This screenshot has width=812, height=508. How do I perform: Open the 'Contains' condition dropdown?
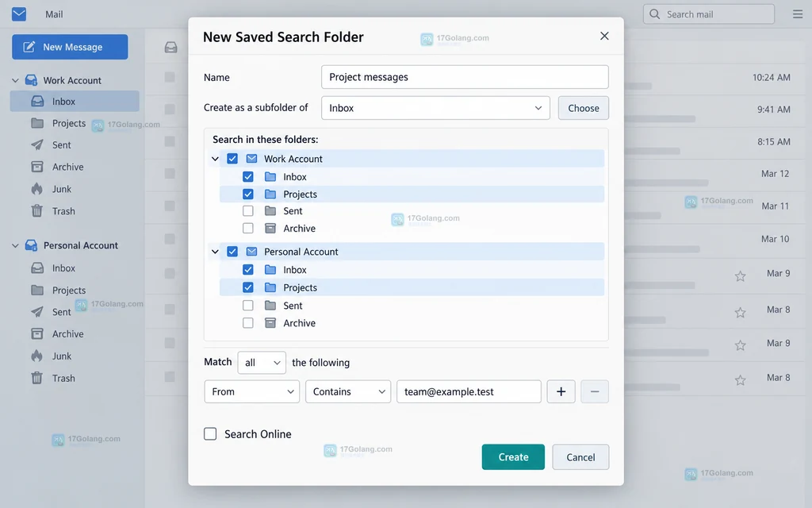click(x=348, y=391)
